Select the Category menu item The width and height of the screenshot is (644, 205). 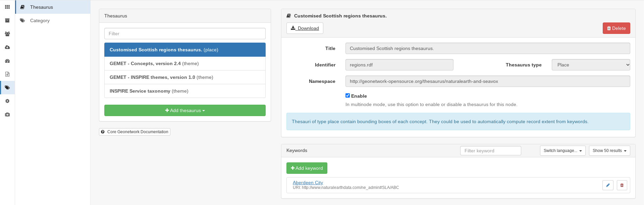tap(53, 20)
